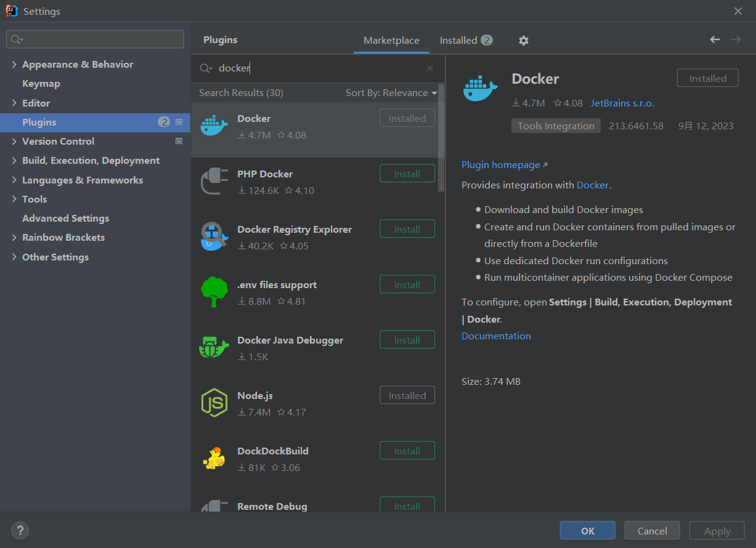This screenshot has width=756, height=548.
Task: Click Plugins update count badge 2
Action: click(x=164, y=122)
